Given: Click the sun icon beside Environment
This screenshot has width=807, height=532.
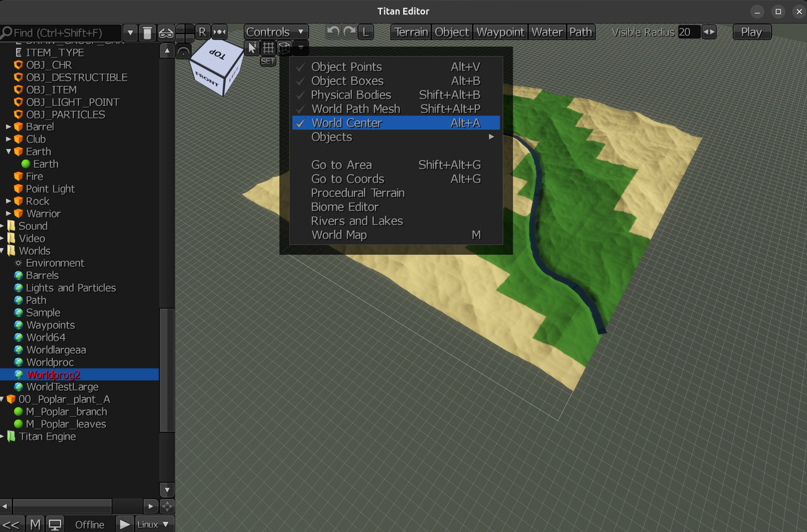Looking at the screenshot, I should (x=19, y=263).
